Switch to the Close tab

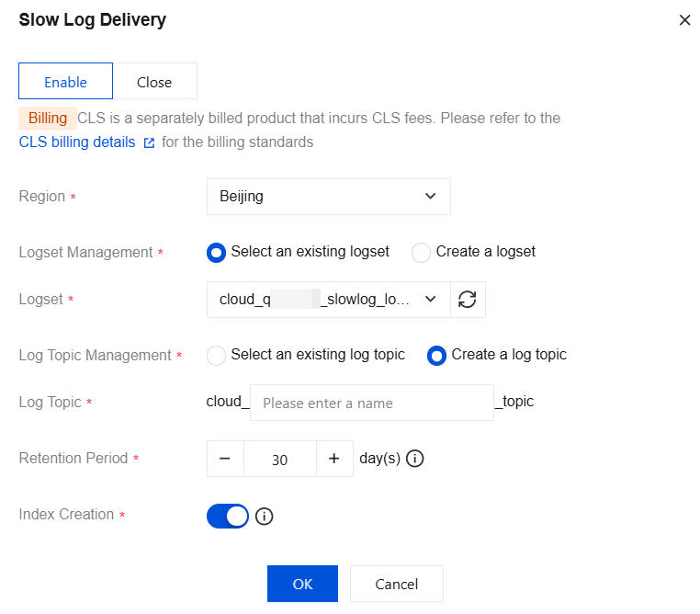click(154, 82)
